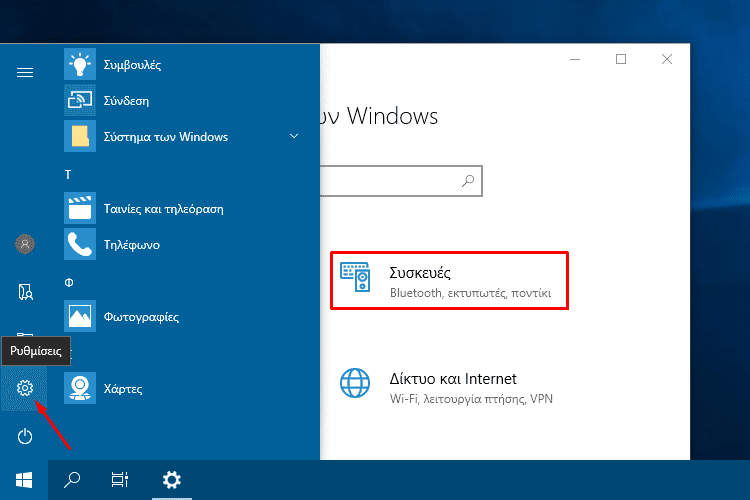Open the Χάρτες maps app icon
Image resolution: width=750 pixels, height=500 pixels.
pos(80,388)
